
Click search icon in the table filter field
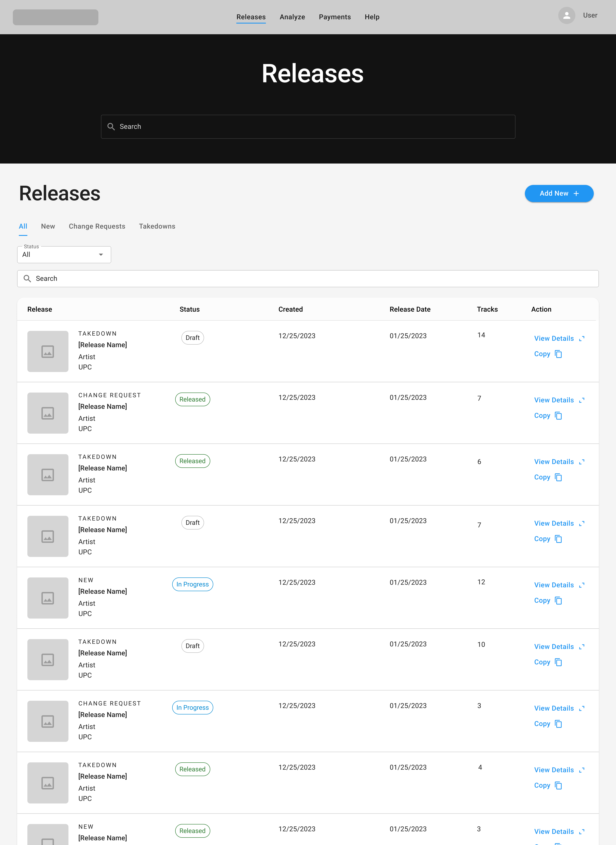(x=27, y=279)
